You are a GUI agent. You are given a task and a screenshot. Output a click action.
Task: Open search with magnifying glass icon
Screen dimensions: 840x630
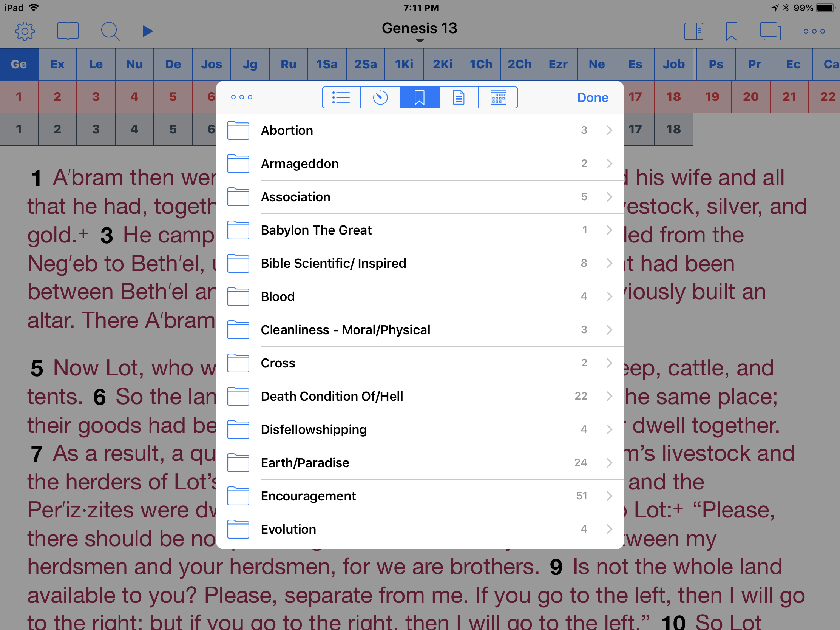(110, 31)
